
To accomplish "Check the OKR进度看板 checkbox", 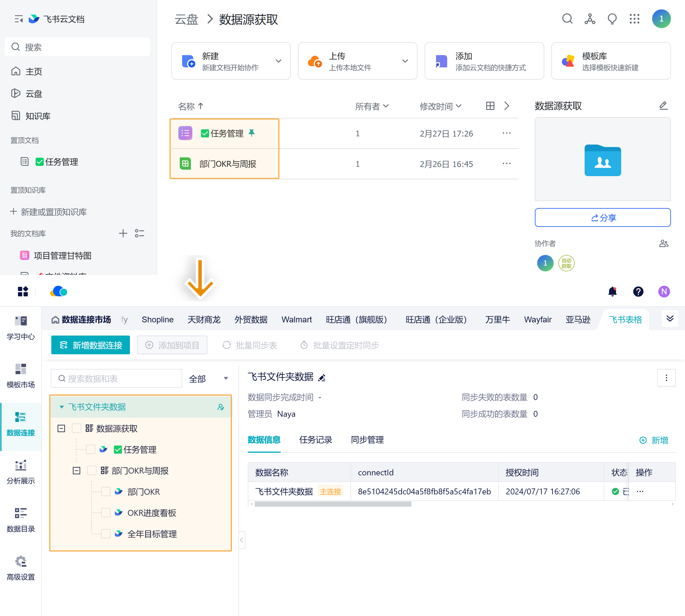I will (106, 513).
